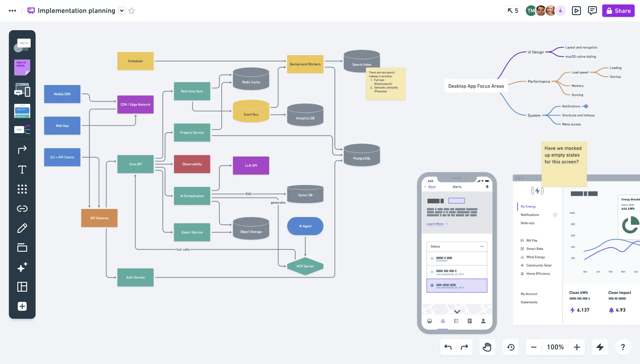The width and height of the screenshot is (640, 364).
Task: Select the Last checked status radio row
Action: pyautogui.click(x=456, y=285)
